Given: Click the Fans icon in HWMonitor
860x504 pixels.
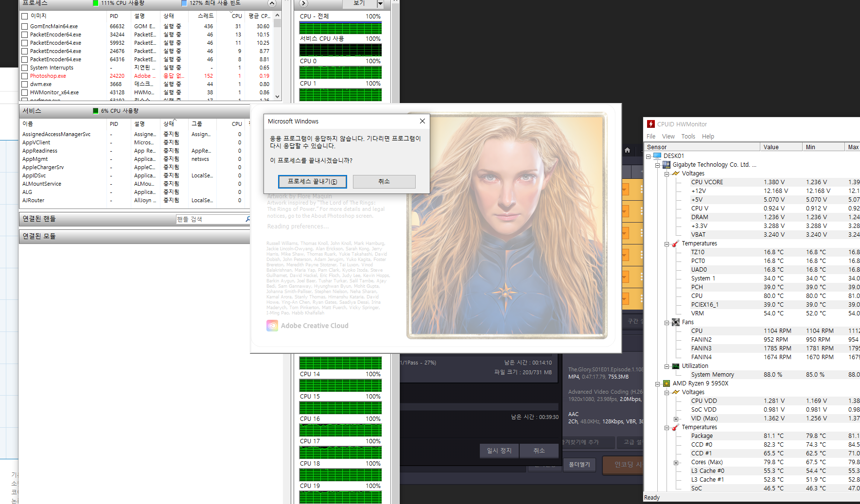Looking at the screenshot, I should click(x=676, y=322).
